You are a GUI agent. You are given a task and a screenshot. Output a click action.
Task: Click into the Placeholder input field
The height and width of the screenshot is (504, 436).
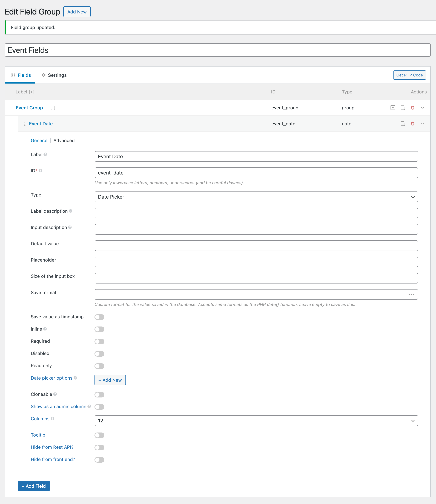coord(256,262)
